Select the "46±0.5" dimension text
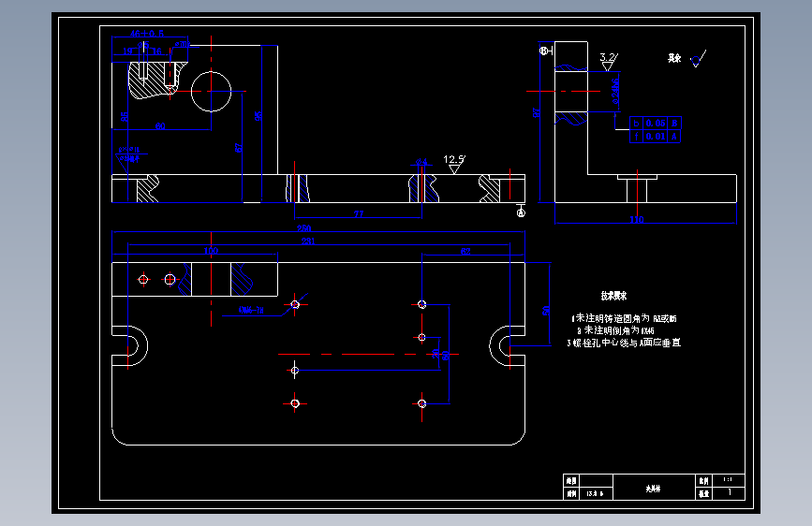 tap(147, 34)
